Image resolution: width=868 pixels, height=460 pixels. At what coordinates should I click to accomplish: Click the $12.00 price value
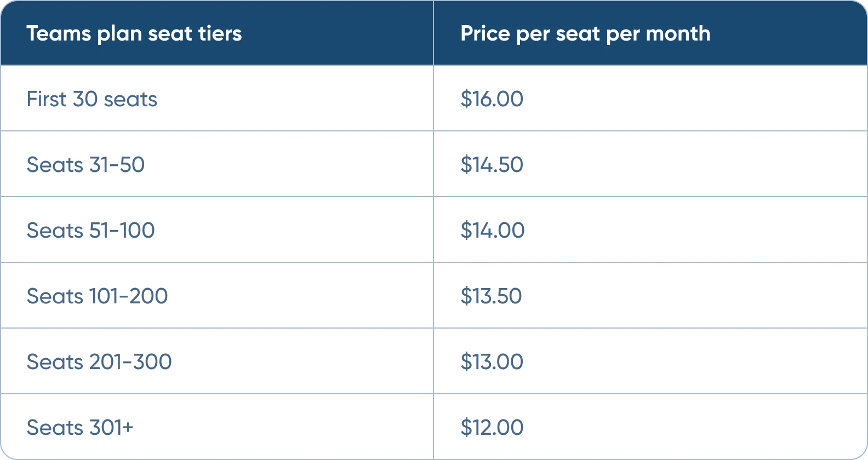pos(492,428)
